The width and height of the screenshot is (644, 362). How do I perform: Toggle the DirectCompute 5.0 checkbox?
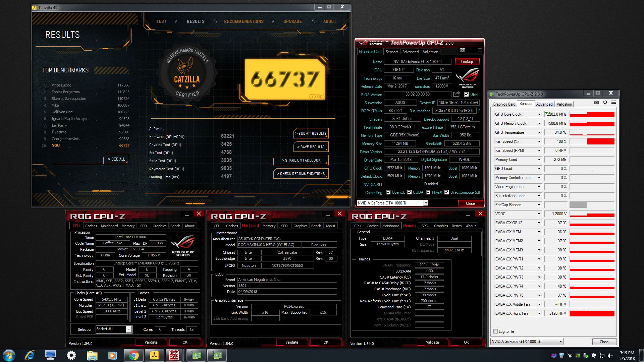446,192
